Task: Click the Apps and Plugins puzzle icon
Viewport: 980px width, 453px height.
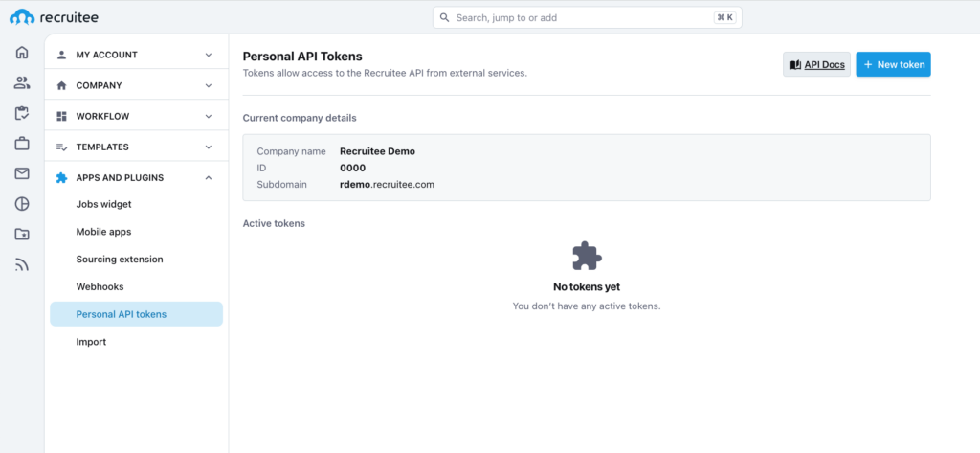Action: 61,178
